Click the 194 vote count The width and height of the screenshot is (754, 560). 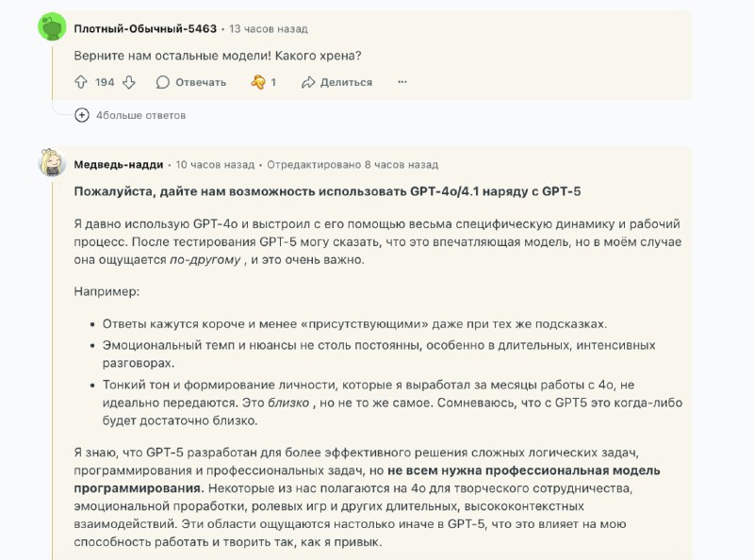(105, 82)
